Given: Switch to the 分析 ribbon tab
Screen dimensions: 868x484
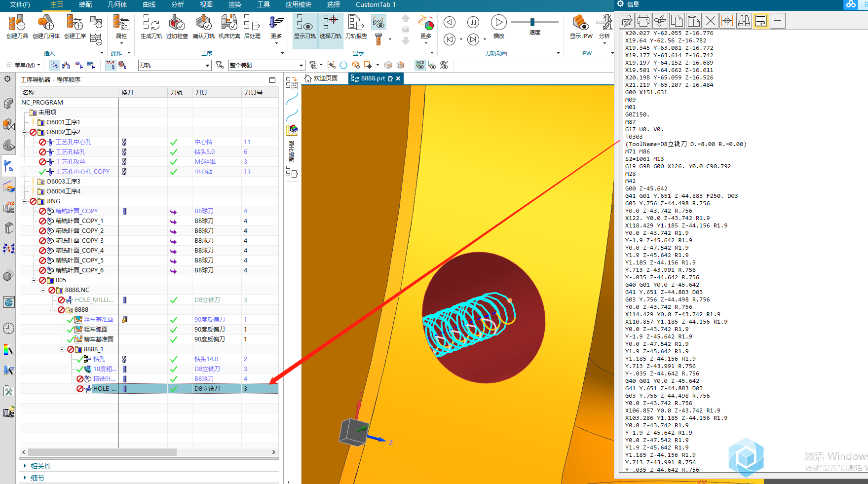Looking at the screenshot, I should pyautogui.click(x=178, y=4).
